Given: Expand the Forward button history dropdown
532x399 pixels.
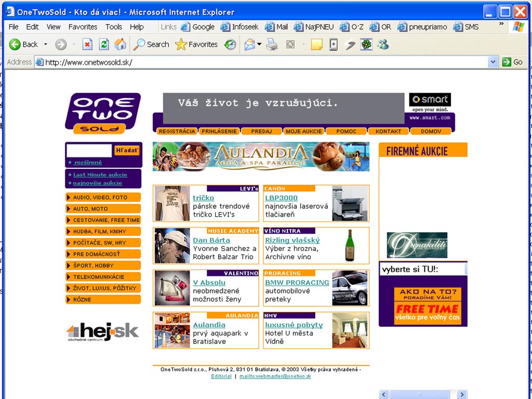Looking at the screenshot, I should (74, 45).
